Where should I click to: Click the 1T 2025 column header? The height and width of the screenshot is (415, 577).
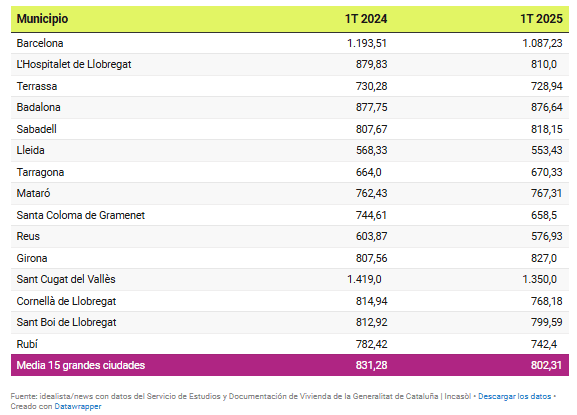tap(541, 19)
